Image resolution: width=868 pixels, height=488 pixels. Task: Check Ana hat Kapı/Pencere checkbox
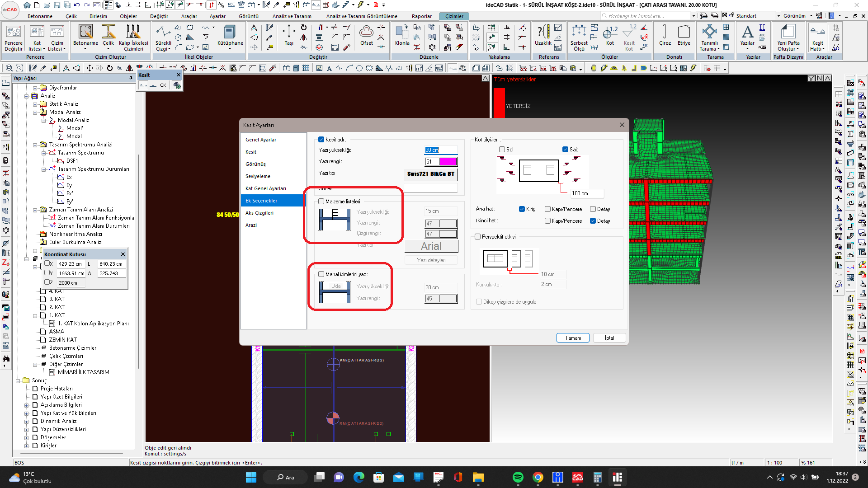tap(547, 209)
